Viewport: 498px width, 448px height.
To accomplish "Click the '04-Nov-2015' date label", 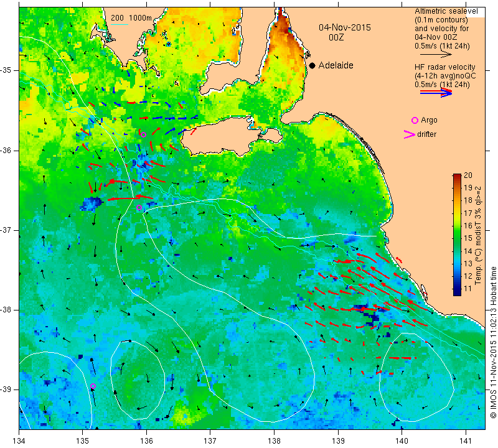I will coord(345,27).
